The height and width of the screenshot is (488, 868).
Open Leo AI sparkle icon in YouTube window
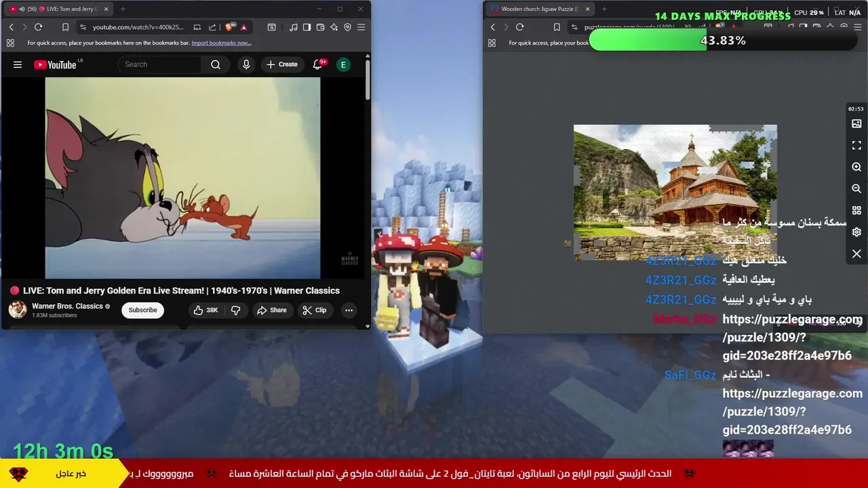[x=334, y=27]
